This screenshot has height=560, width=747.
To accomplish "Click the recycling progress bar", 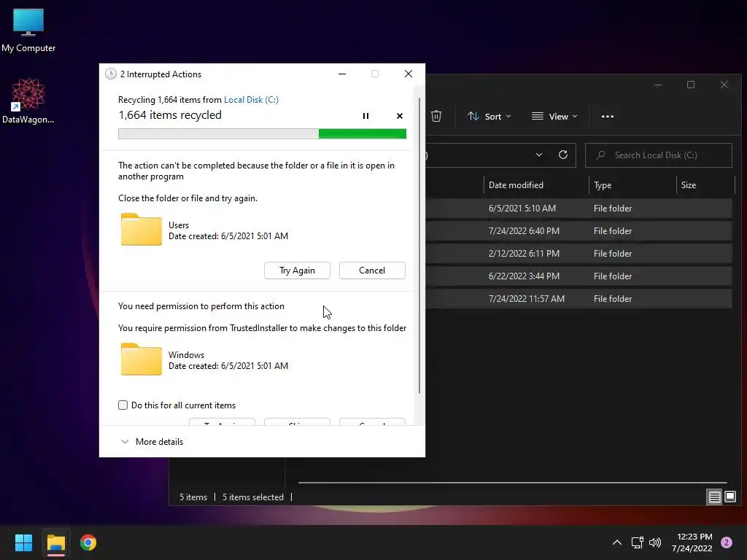I will (262, 134).
